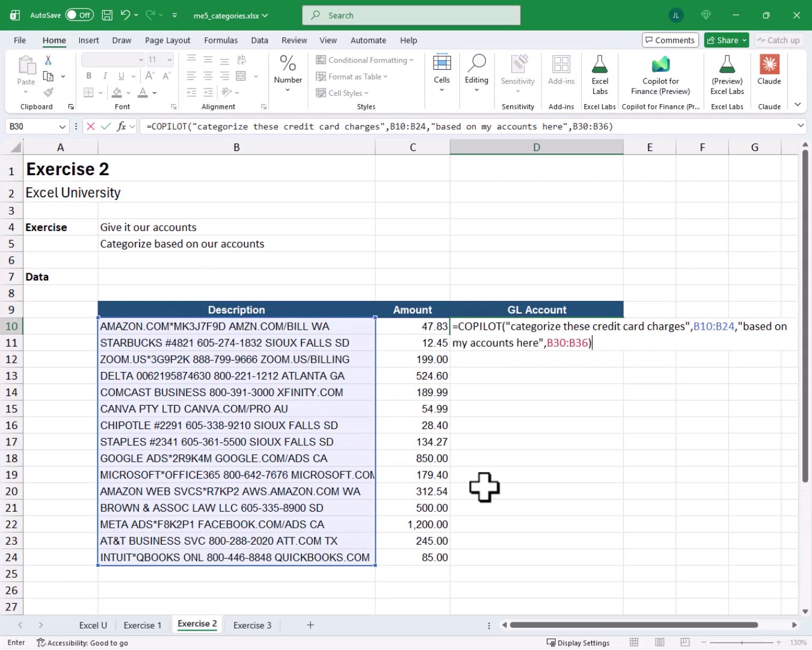Open Format as Table dropdown
This screenshot has width=812, height=650.
352,76
